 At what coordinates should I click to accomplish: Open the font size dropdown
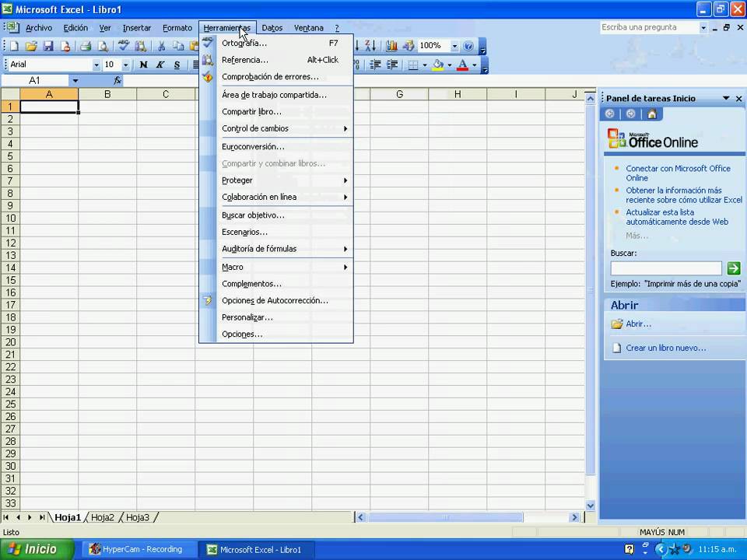(x=126, y=65)
